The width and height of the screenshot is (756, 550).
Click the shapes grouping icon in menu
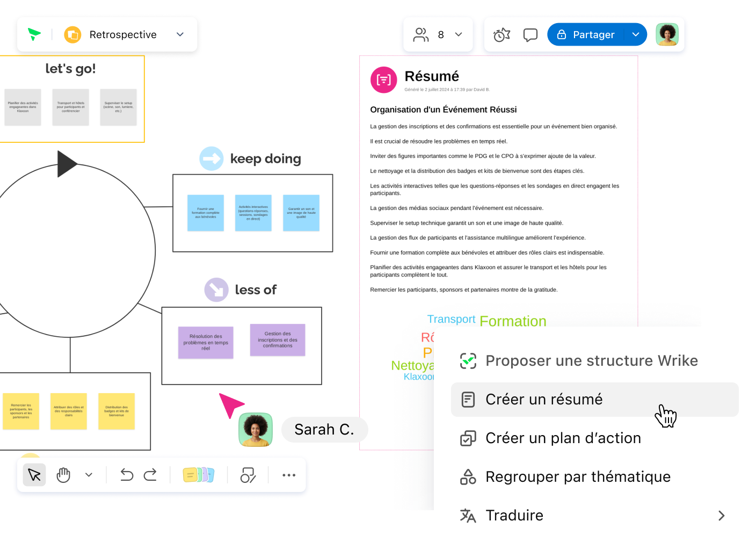coord(468,477)
